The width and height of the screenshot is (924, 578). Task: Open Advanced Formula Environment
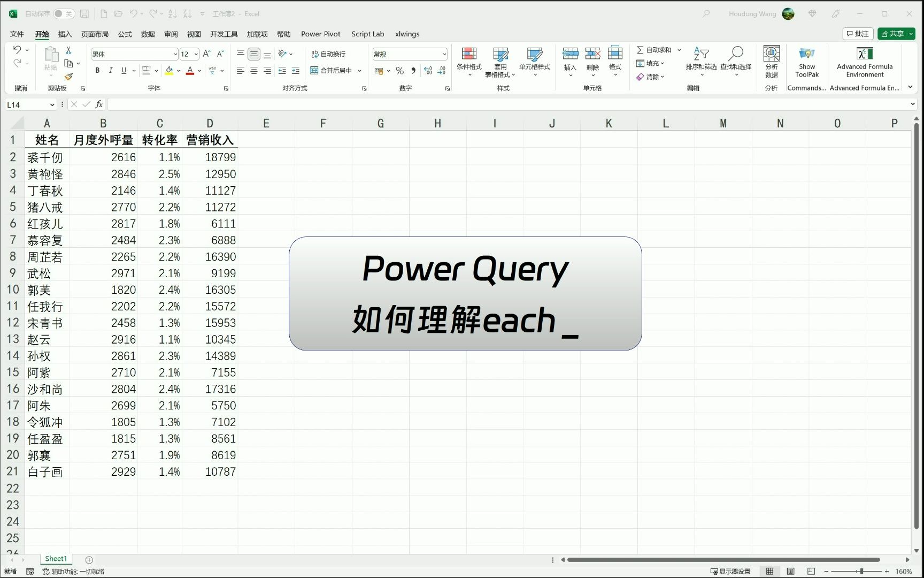click(865, 63)
